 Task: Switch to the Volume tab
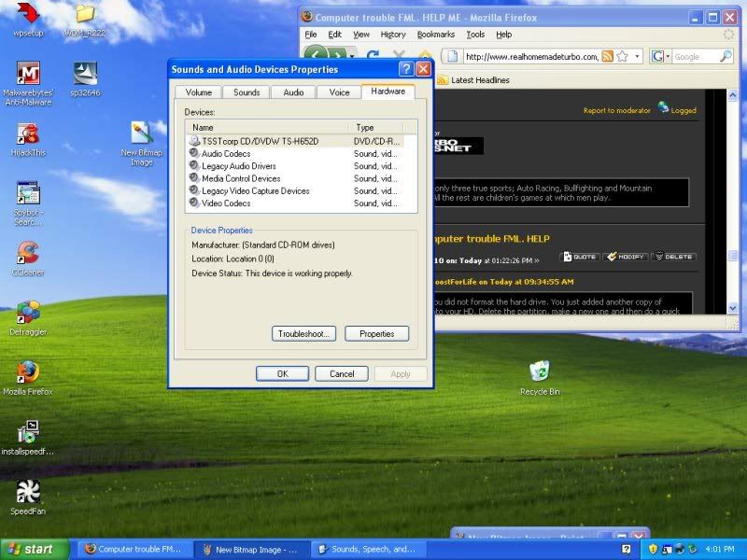(199, 92)
